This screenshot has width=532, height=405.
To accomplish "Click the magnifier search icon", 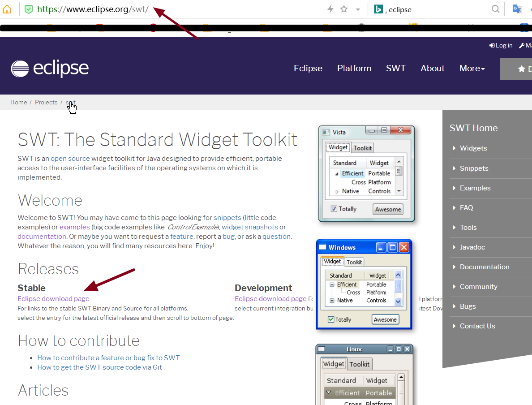I will 495,9.
